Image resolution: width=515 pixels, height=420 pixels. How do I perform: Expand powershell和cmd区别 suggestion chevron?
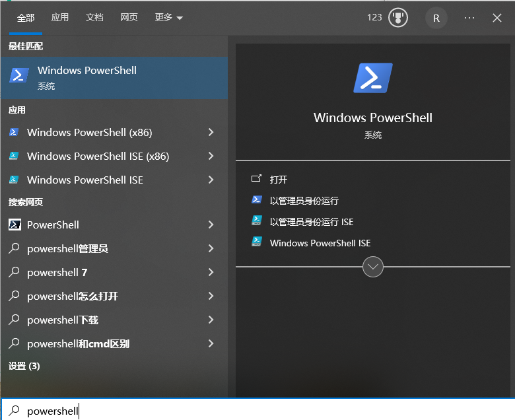[x=211, y=343]
